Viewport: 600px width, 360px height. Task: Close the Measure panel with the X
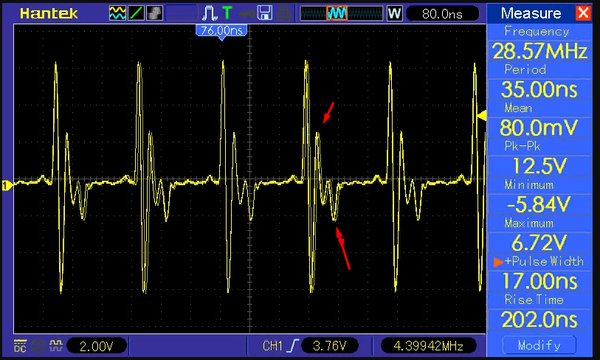click(x=583, y=13)
